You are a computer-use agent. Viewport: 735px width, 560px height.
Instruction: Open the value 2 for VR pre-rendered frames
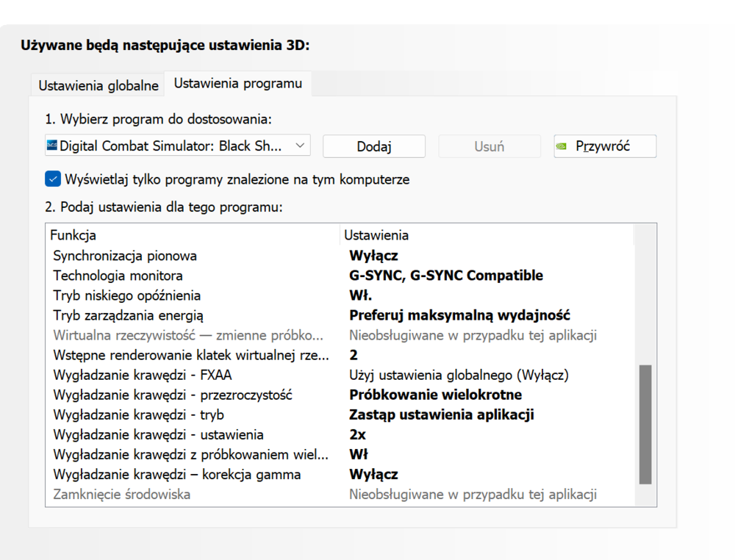[354, 355]
